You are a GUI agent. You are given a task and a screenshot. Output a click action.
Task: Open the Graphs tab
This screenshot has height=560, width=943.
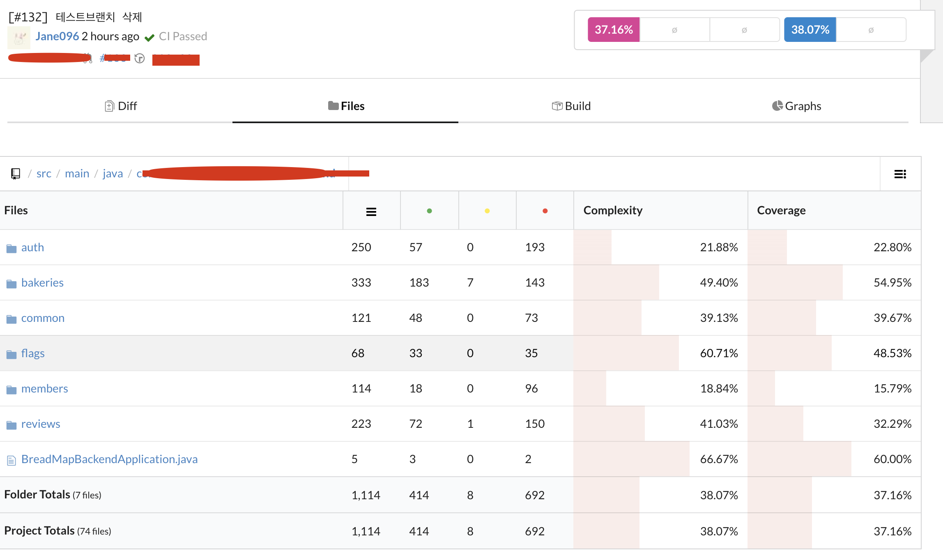click(797, 106)
